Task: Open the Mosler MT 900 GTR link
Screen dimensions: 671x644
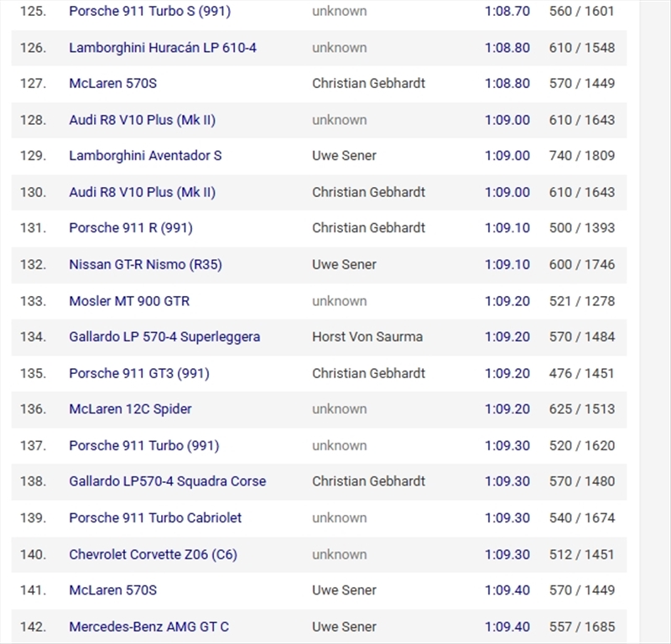Action: point(129,301)
